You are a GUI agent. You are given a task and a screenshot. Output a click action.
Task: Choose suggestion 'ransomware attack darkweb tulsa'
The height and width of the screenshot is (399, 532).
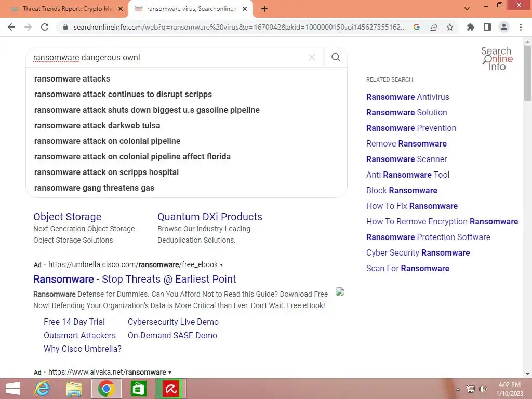pos(97,126)
